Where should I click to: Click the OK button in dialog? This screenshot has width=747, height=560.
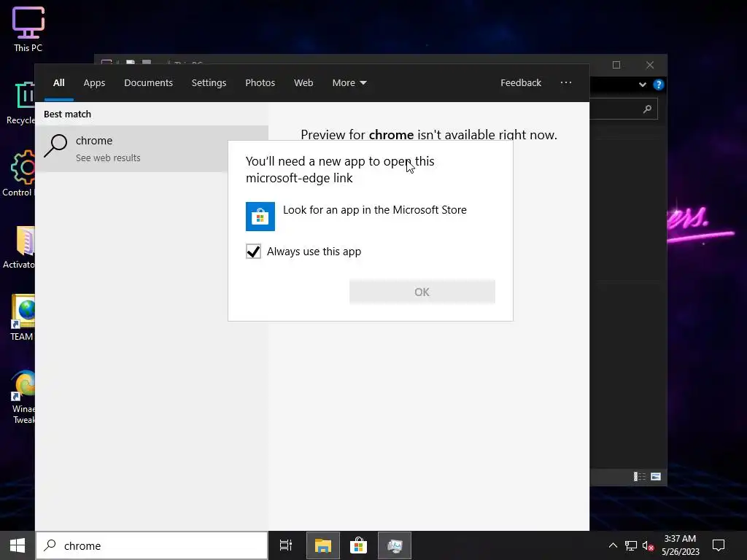click(422, 292)
